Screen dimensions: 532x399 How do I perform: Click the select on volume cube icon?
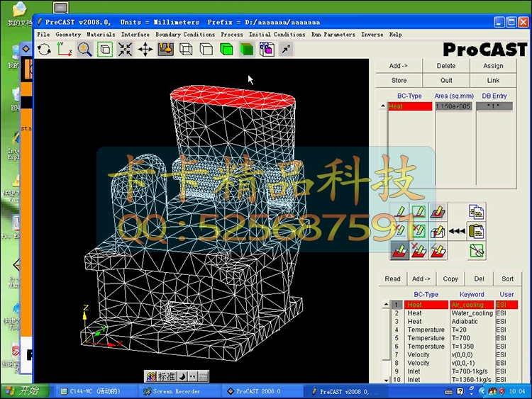[438, 231]
